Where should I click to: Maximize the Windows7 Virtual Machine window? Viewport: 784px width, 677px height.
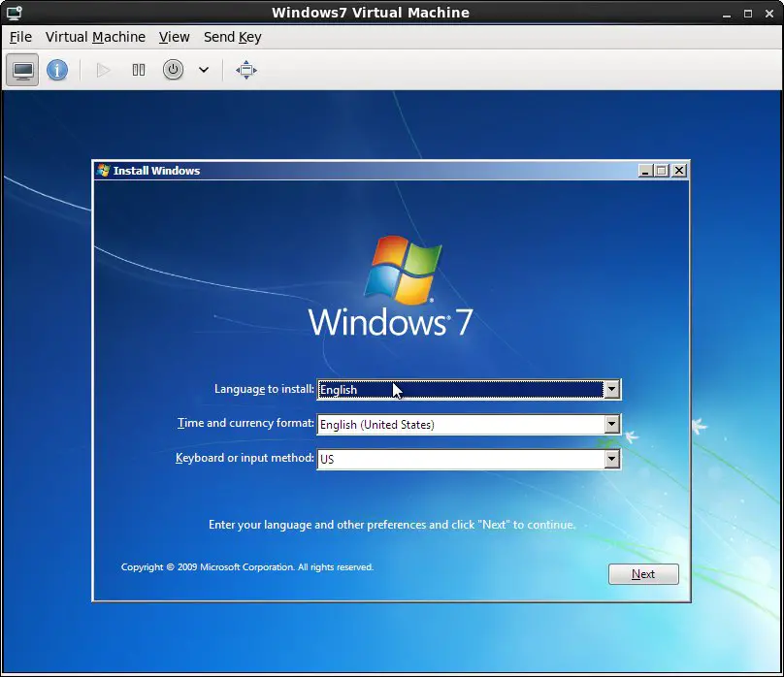(x=747, y=13)
